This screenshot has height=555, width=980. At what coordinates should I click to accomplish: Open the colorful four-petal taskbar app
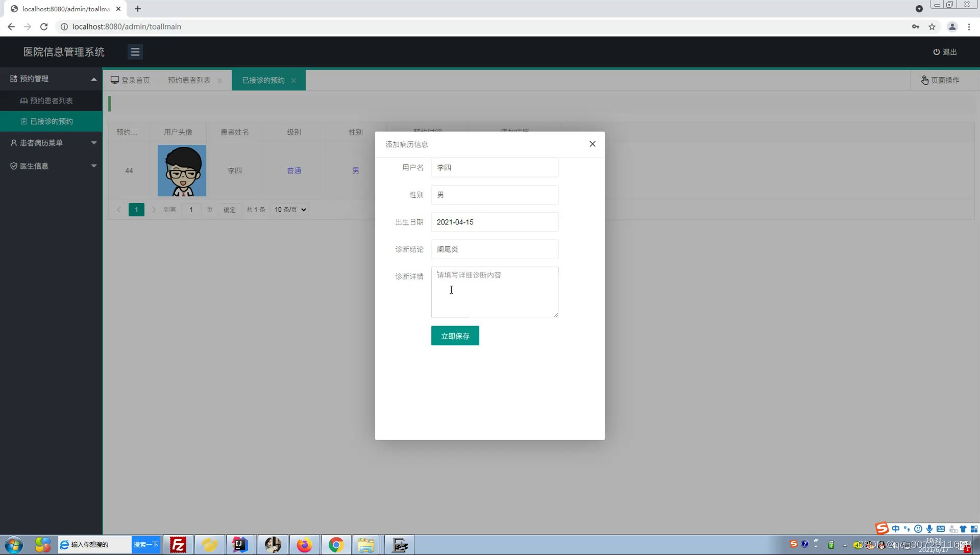43,545
